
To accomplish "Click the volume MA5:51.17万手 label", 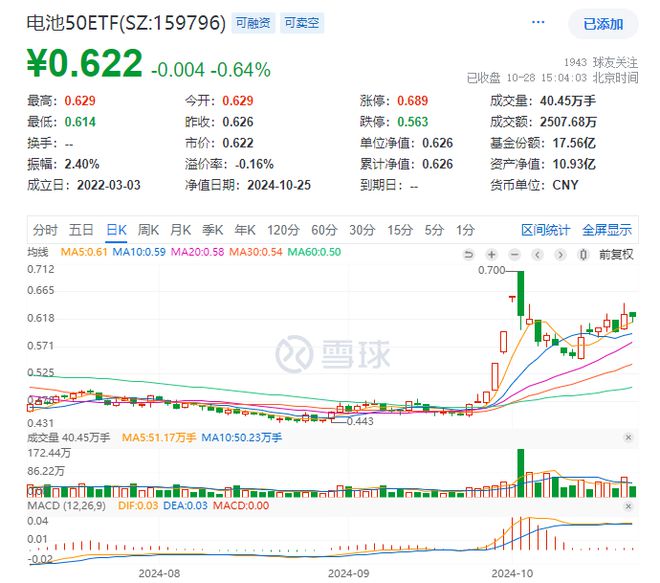I will click(x=159, y=438).
